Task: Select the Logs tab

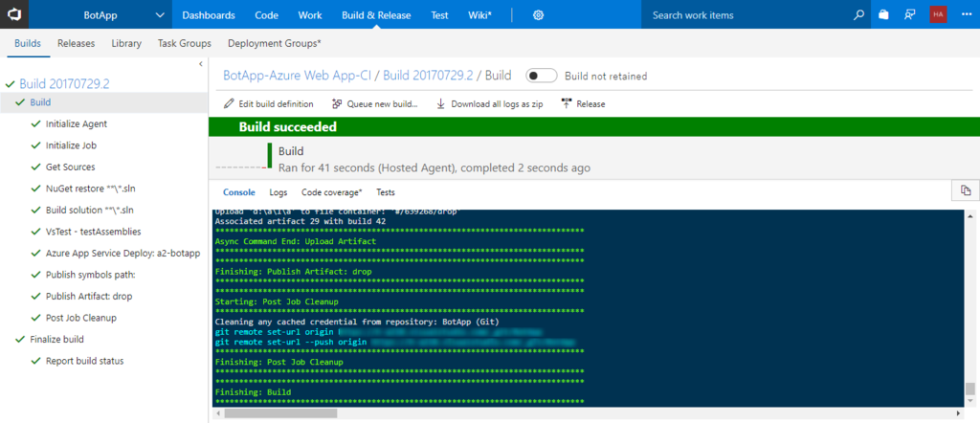Action: (278, 192)
